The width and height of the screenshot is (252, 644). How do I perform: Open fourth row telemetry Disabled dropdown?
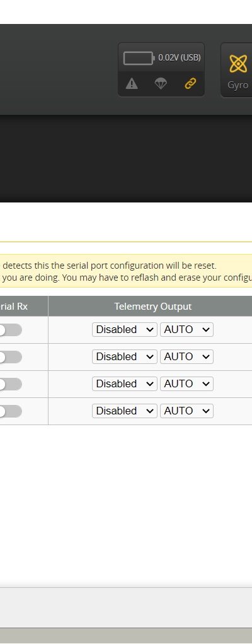(x=124, y=411)
